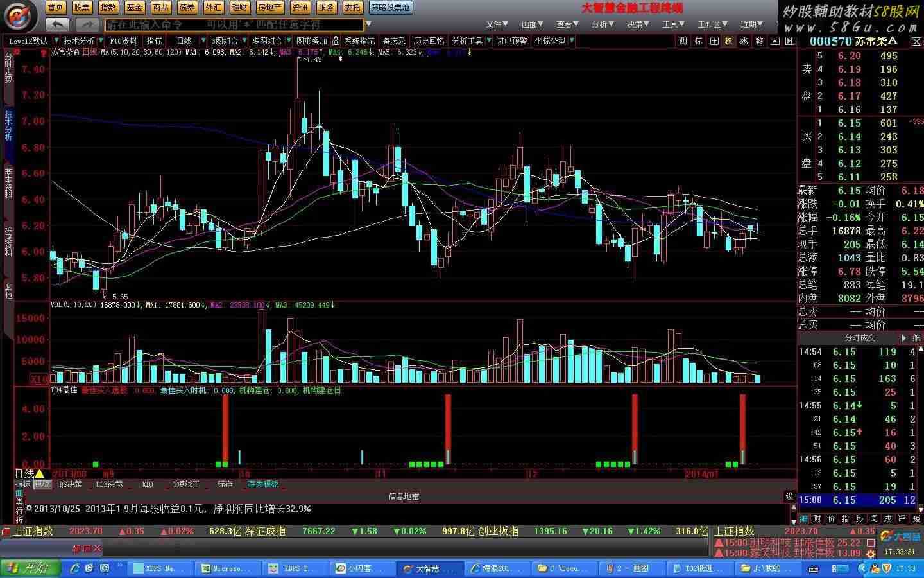Open the Microso... taskbar item
The image size is (924, 578).
[x=228, y=568]
